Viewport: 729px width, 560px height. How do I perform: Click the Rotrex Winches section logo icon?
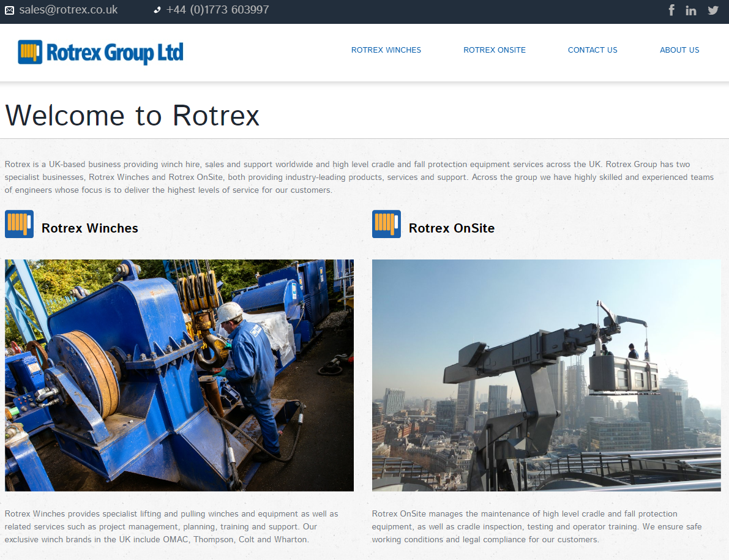point(19,224)
